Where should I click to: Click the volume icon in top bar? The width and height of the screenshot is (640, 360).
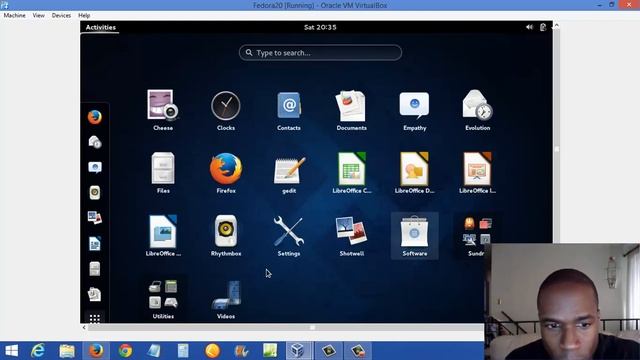(x=529, y=27)
